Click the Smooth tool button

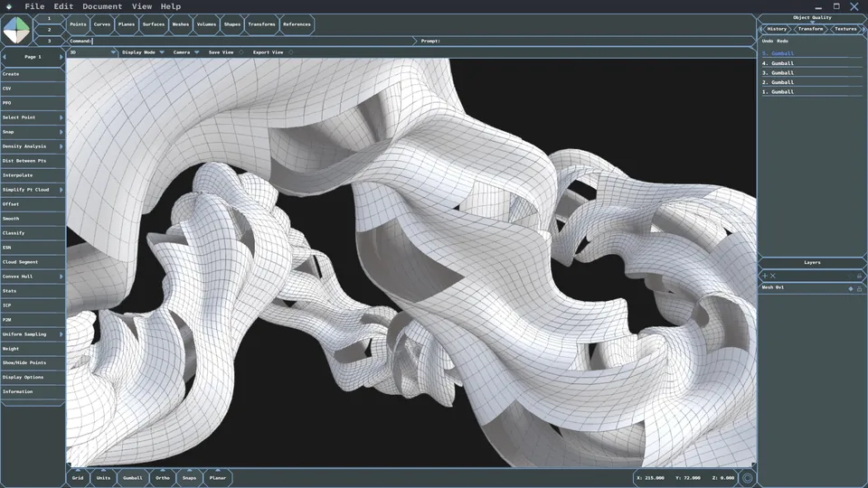click(33, 219)
